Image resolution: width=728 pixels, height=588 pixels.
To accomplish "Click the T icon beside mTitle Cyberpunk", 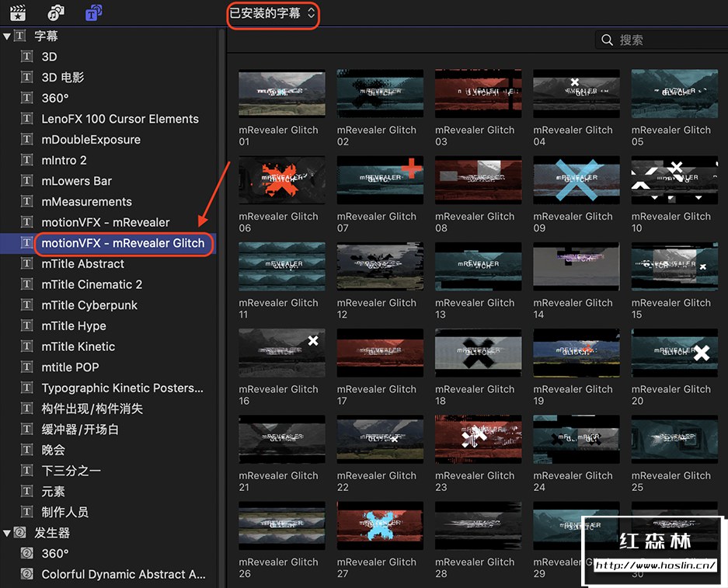I will point(27,305).
